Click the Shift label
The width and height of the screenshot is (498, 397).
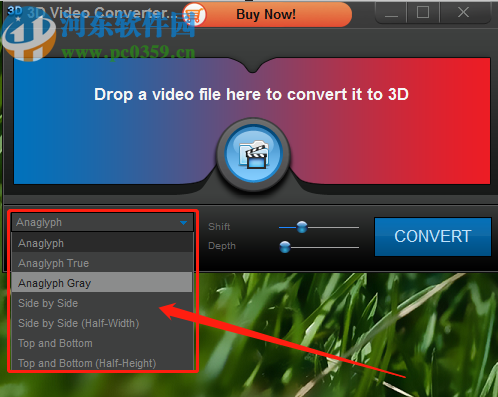[219, 227]
